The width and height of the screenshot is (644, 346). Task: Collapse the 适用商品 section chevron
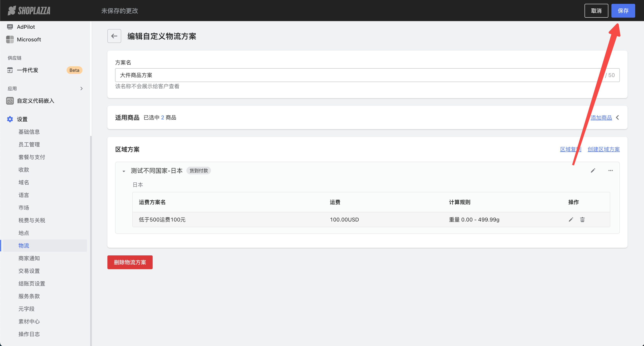click(618, 117)
